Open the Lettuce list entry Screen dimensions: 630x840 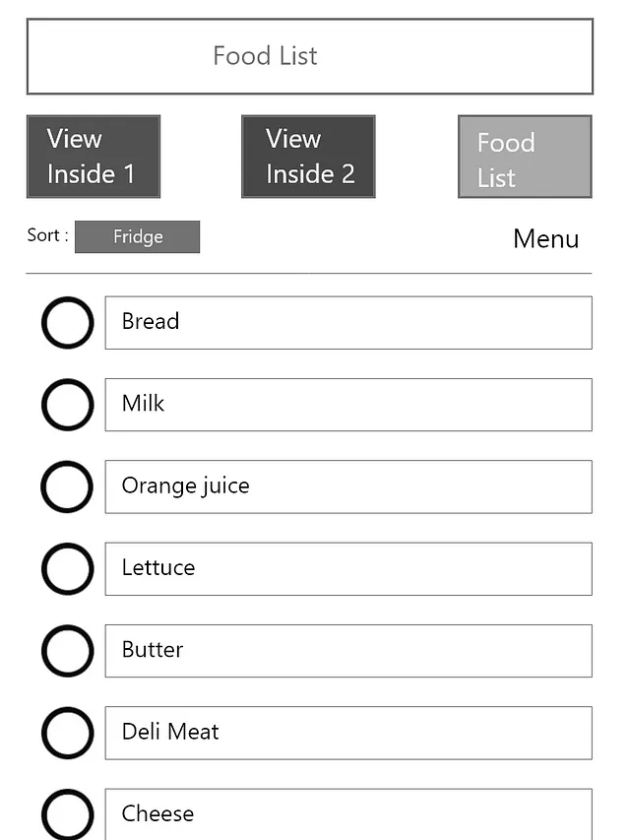(x=348, y=568)
